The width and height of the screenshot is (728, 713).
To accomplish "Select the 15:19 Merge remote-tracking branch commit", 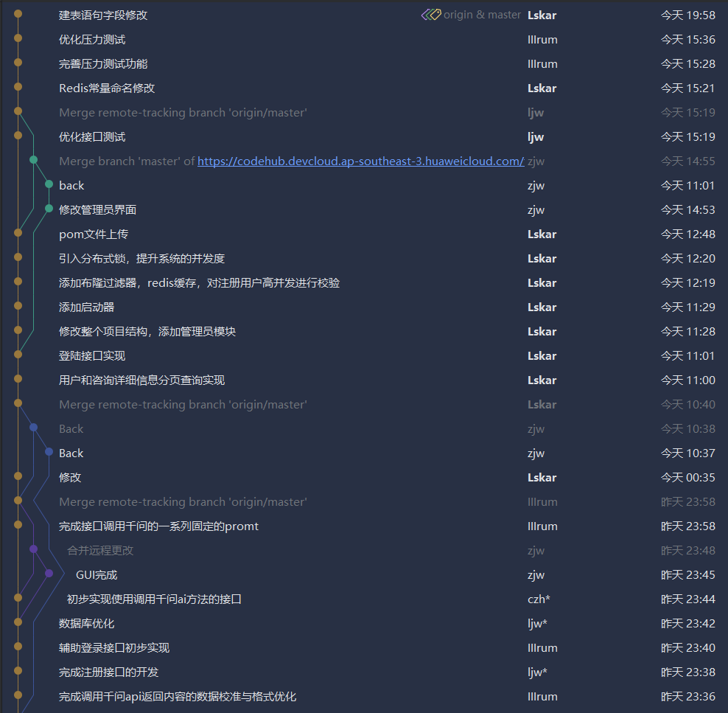I will 183,112.
